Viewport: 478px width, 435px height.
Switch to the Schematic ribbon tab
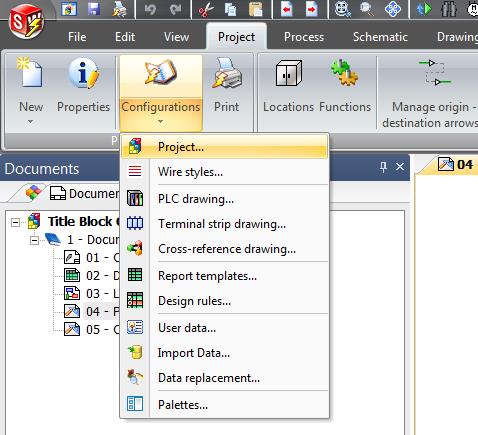pyautogui.click(x=380, y=37)
